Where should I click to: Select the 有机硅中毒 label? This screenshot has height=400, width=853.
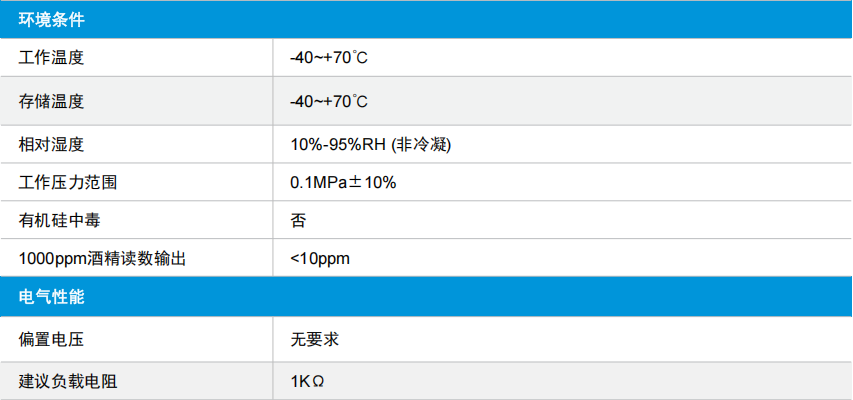pos(59,220)
